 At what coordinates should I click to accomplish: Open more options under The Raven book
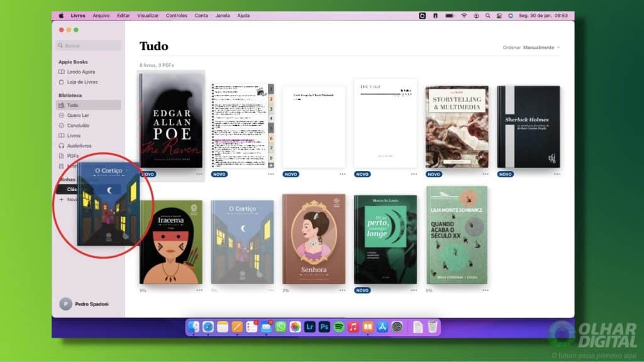199,174
